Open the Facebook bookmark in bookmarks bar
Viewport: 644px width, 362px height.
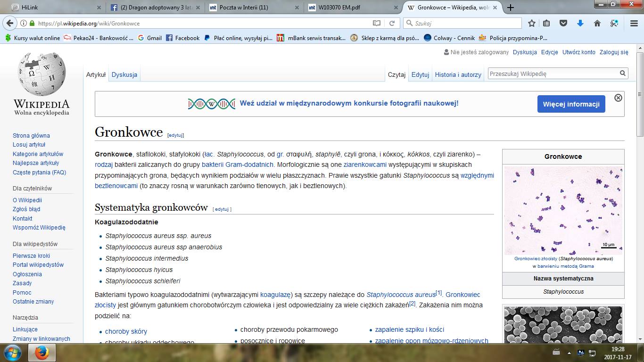pyautogui.click(x=182, y=38)
